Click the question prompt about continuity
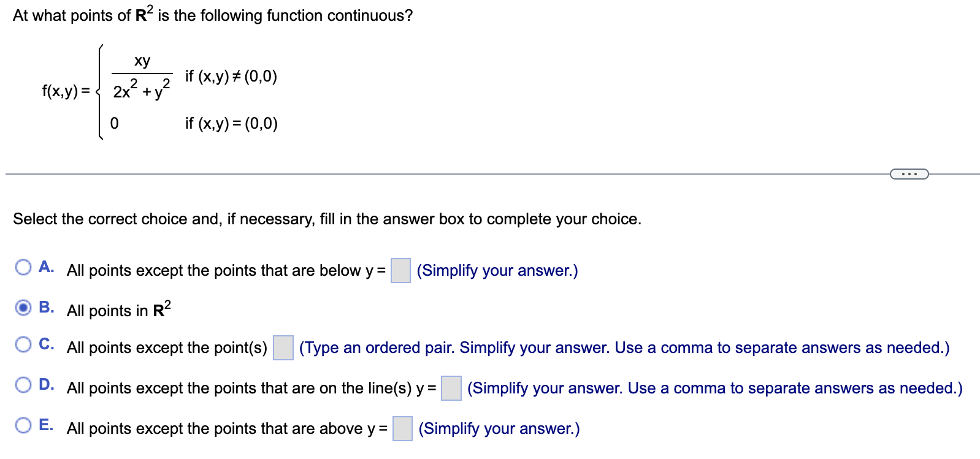 pyautogui.click(x=212, y=15)
